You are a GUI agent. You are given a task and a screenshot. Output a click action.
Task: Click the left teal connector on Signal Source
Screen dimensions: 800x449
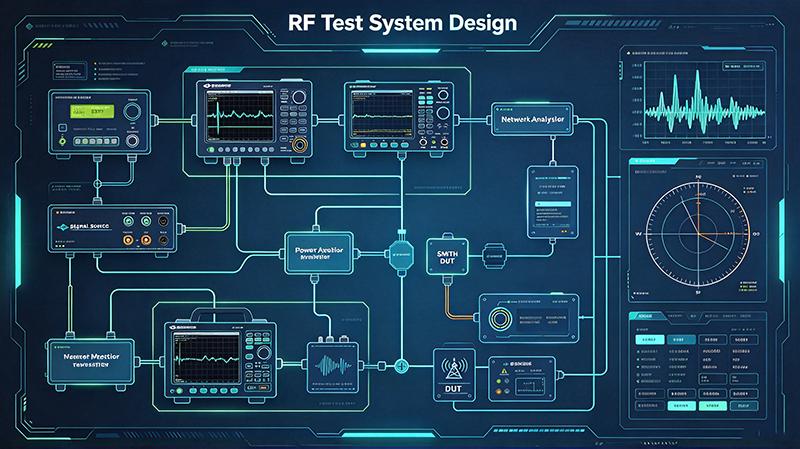coord(129,221)
